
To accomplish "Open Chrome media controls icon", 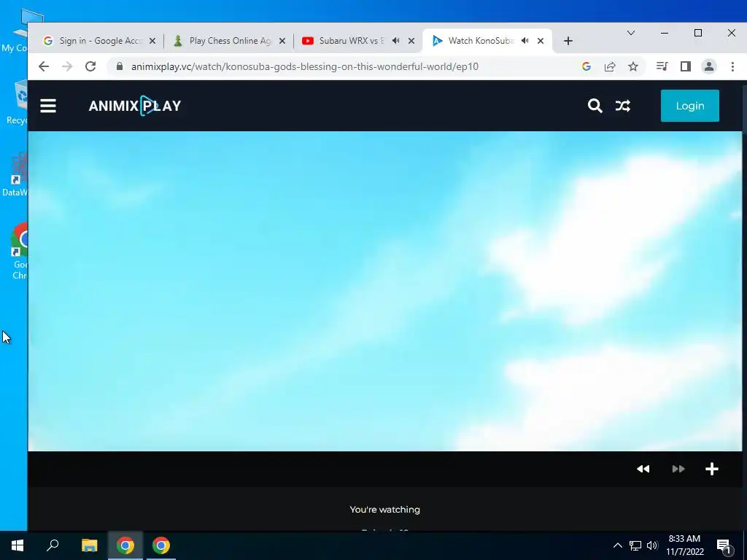I will coord(662,66).
